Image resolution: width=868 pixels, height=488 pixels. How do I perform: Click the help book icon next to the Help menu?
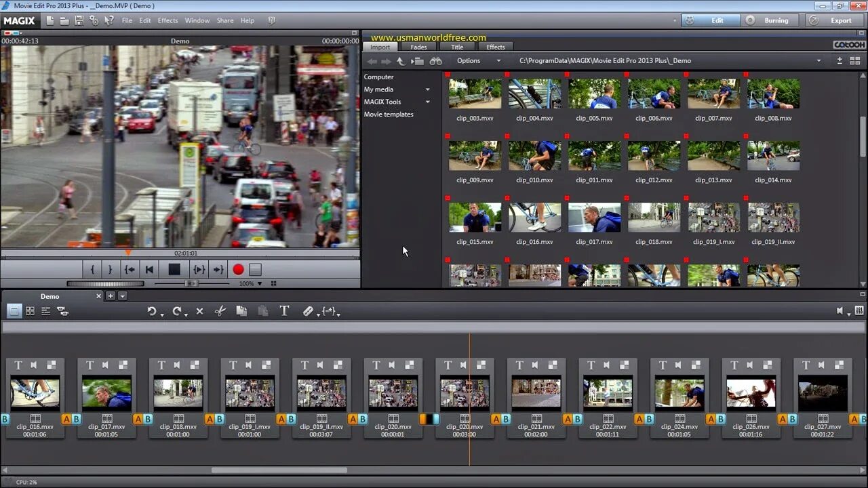pos(272,20)
